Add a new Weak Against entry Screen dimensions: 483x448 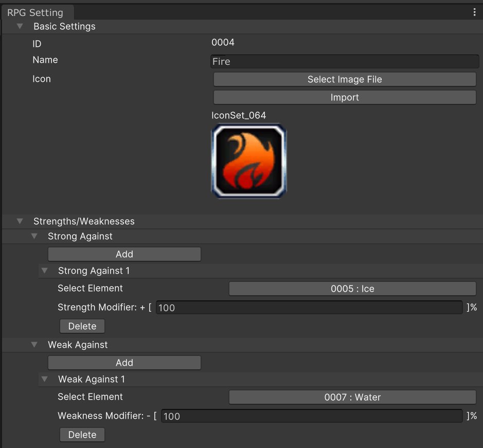tap(124, 362)
